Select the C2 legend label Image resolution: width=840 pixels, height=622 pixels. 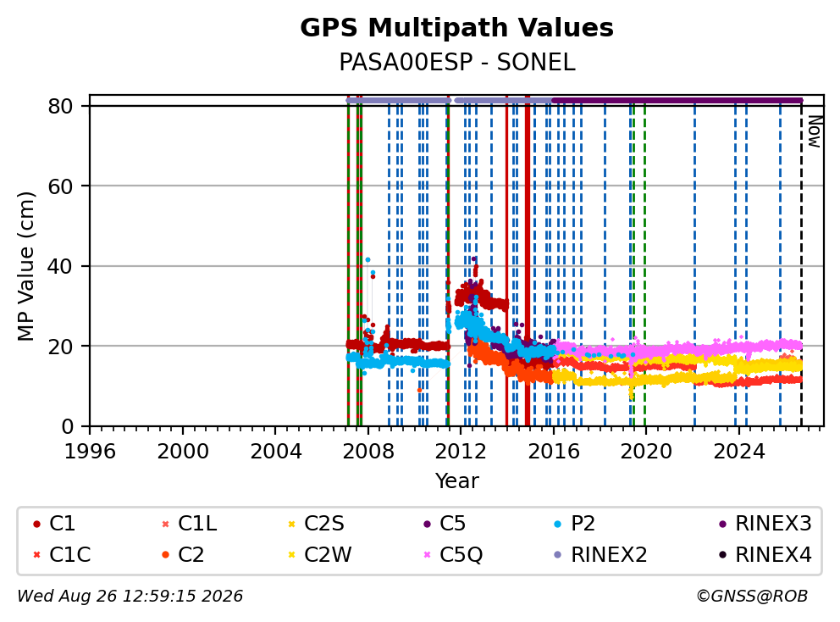click(x=191, y=555)
